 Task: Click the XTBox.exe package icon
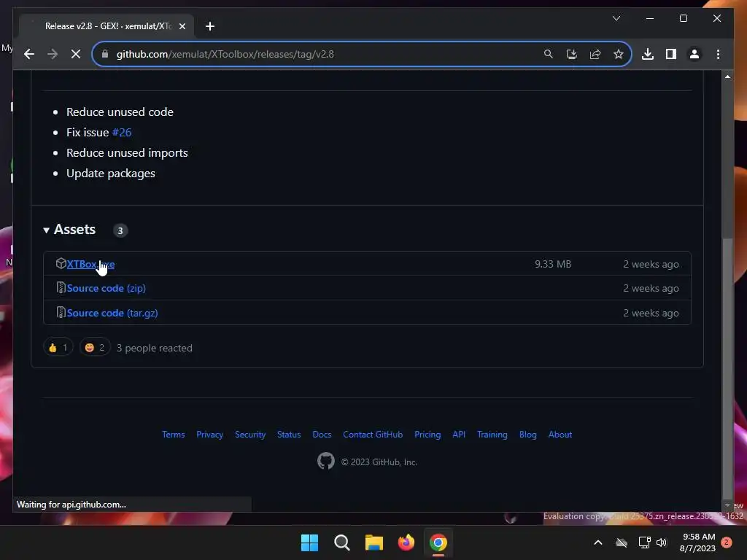pos(61,263)
